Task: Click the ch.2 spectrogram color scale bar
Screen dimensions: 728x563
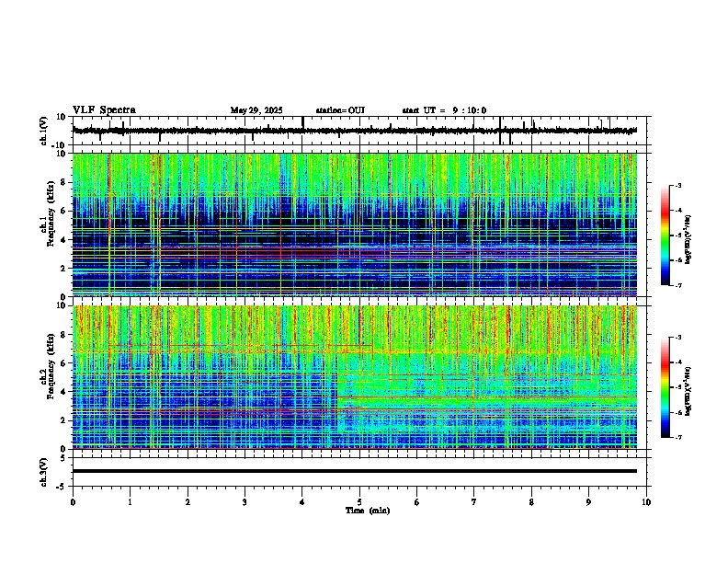Action: [x=665, y=387]
